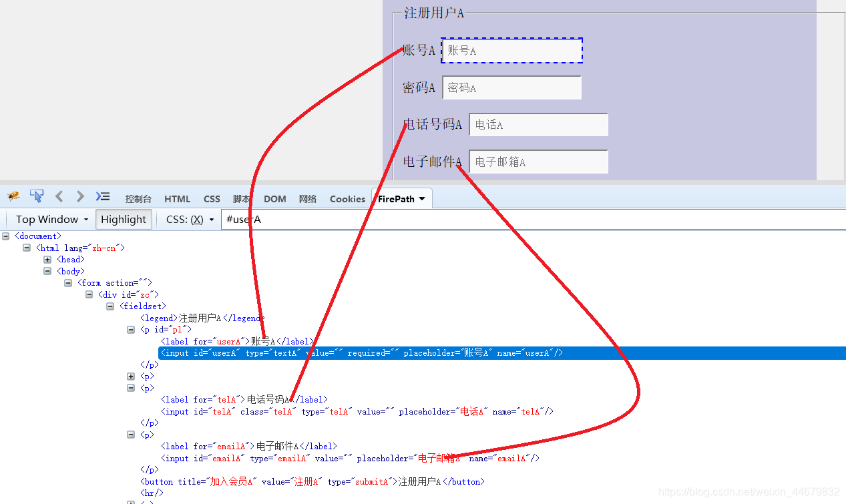Image resolution: width=846 pixels, height=504 pixels.
Task: Click the #userA selector input field
Action: click(x=533, y=219)
